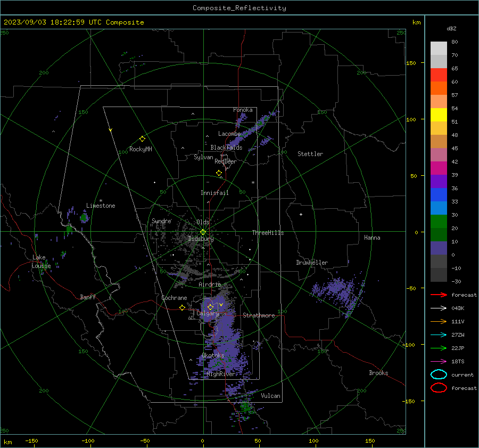The image size is (479, 448).
Task: Click the yellow diamond marker above RockyMH
Action: [x=142, y=139]
